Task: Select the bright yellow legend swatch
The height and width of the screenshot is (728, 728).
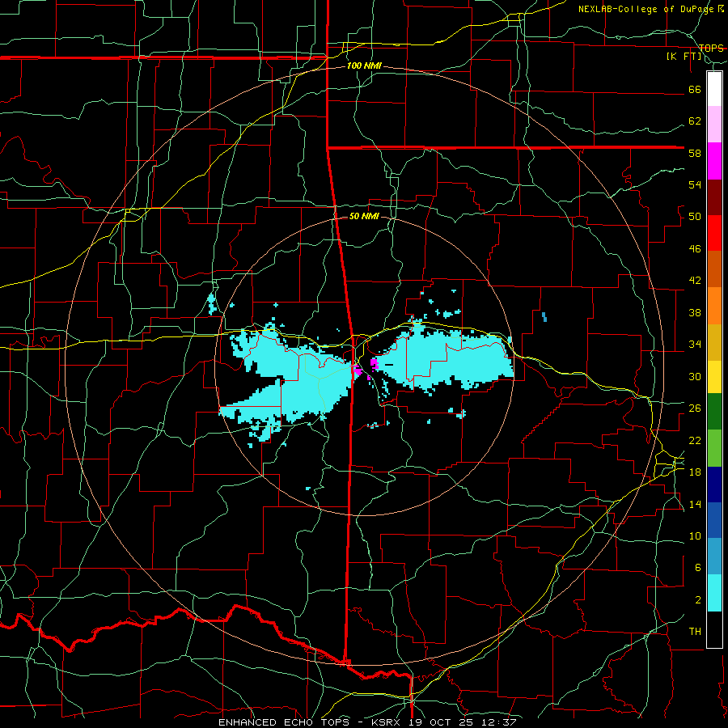Action: coord(714,376)
